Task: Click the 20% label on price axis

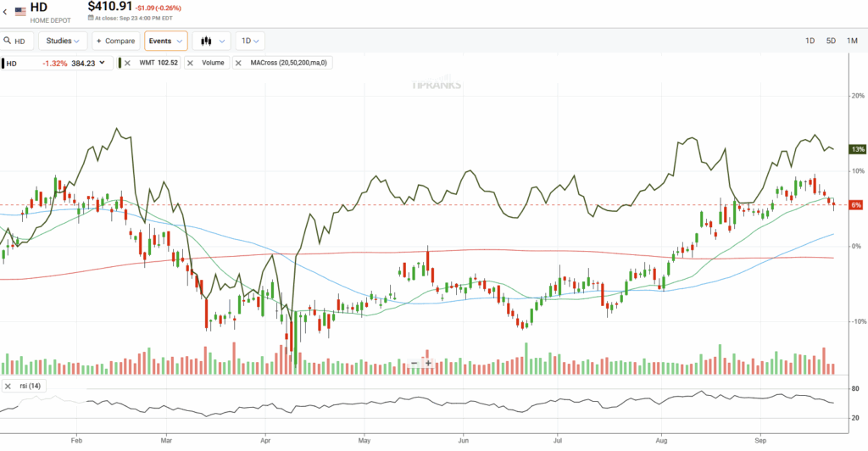Action: 858,96
